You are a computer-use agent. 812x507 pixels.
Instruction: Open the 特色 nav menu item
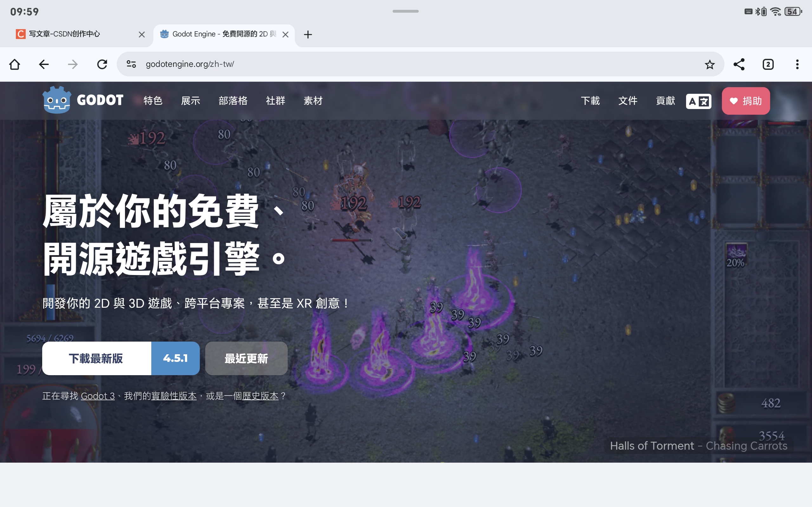[x=153, y=100]
